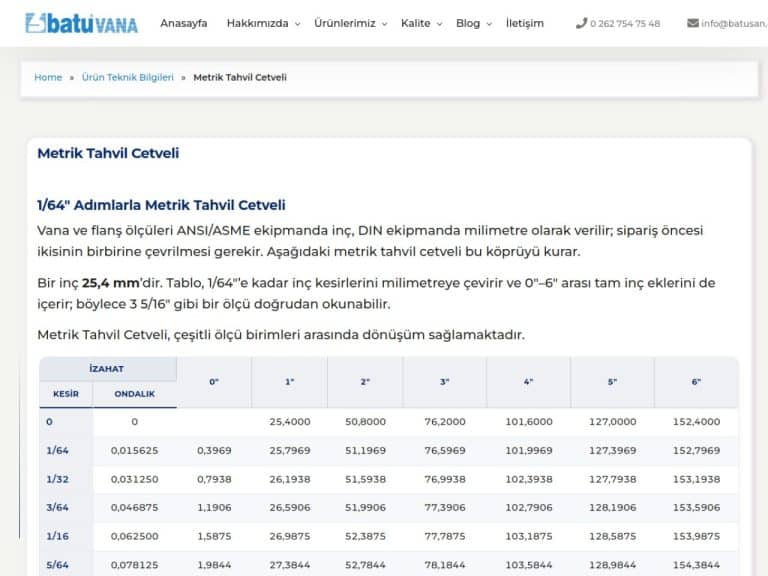Expand the Ürünlerimiz dropdown chevron
768x576 pixels.
coord(384,24)
